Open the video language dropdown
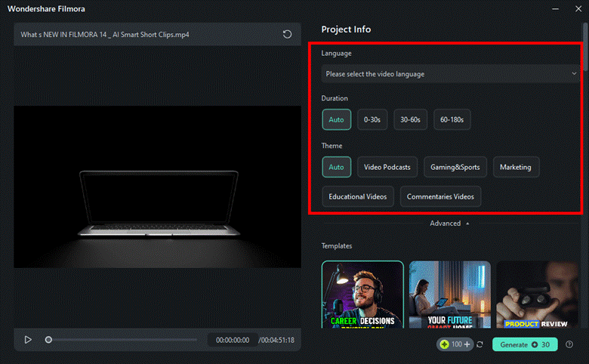The width and height of the screenshot is (589, 364). 450,73
